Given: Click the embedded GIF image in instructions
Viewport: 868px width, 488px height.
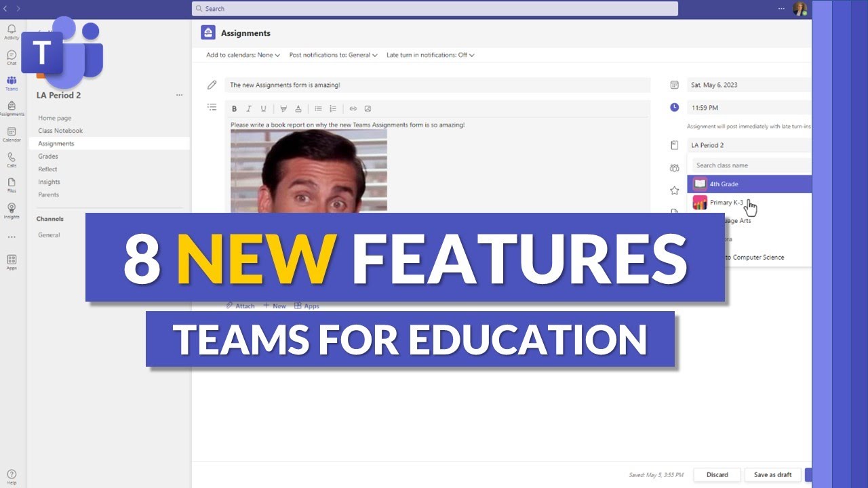Looking at the screenshot, I should coord(309,171).
